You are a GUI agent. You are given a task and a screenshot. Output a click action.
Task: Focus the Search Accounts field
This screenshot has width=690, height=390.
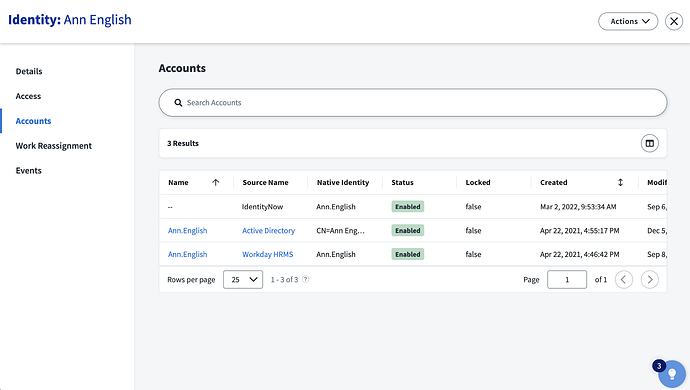413,103
